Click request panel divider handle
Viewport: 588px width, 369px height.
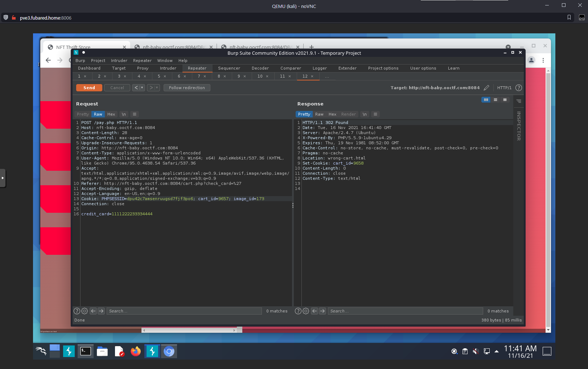pos(293,205)
